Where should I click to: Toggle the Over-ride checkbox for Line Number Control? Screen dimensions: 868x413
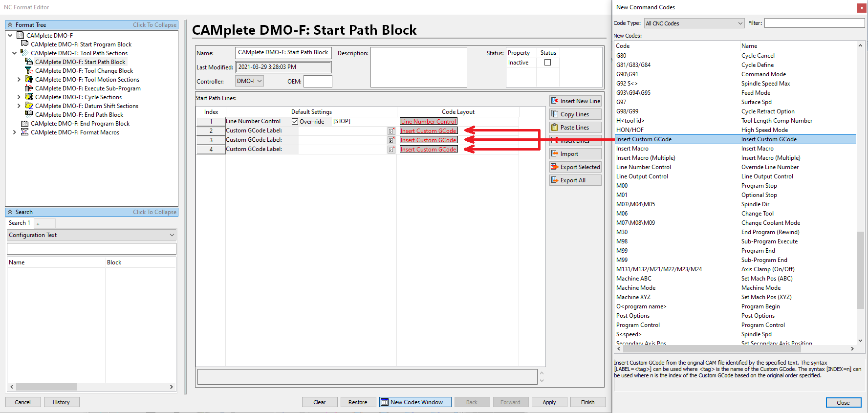click(295, 122)
